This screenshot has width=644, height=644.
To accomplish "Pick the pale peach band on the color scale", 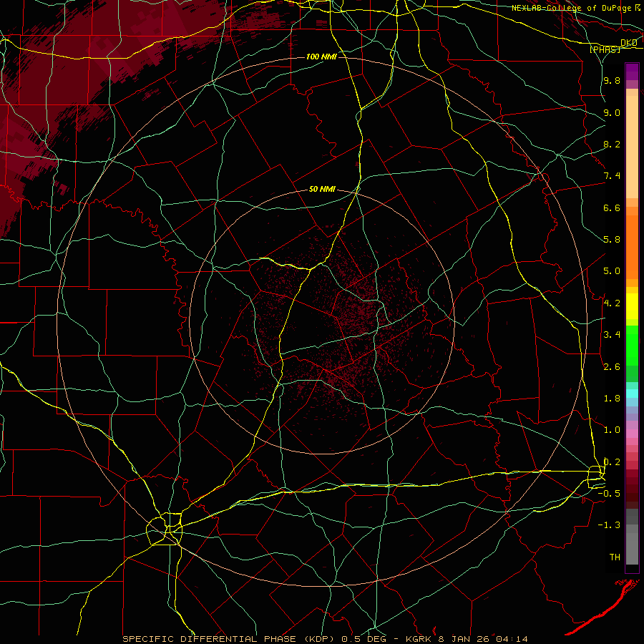I will point(632,147).
